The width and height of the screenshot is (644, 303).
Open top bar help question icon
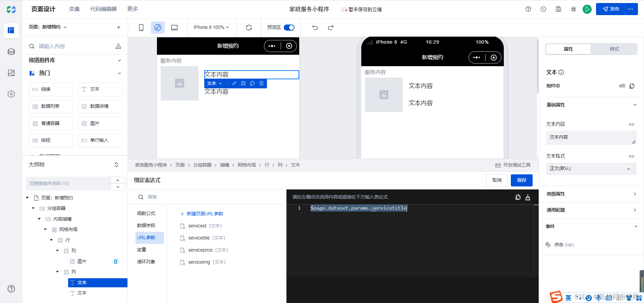click(x=528, y=9)
